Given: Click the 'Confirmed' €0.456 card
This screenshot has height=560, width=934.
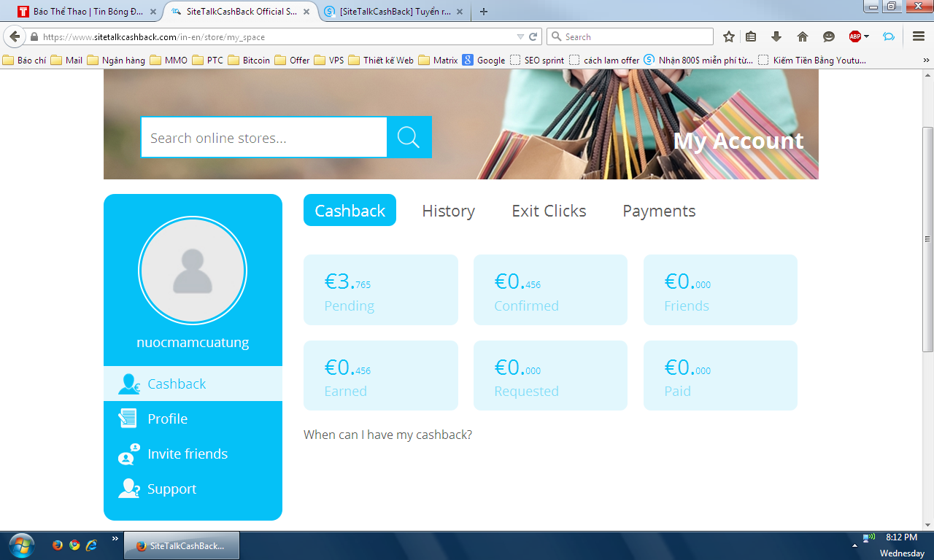Looking at the screenshot, I should (x=550, y=289).
